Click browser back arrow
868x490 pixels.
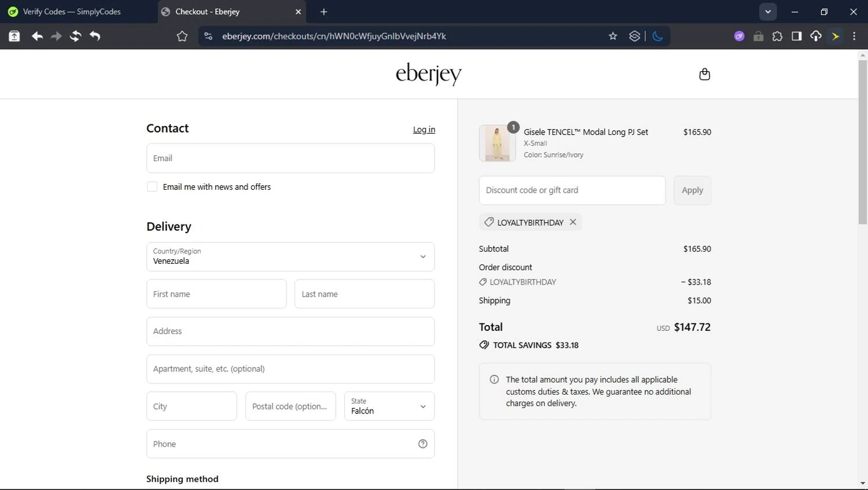[x=37, y=36]
